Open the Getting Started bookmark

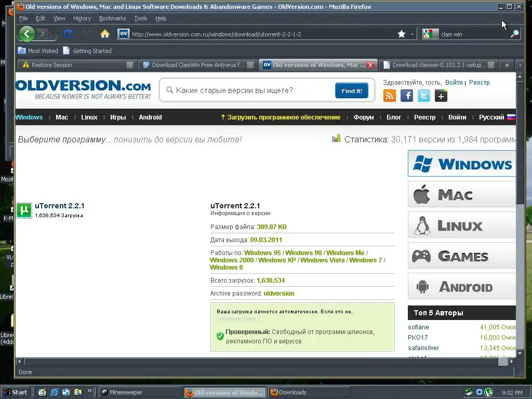[x=87, y=50]
